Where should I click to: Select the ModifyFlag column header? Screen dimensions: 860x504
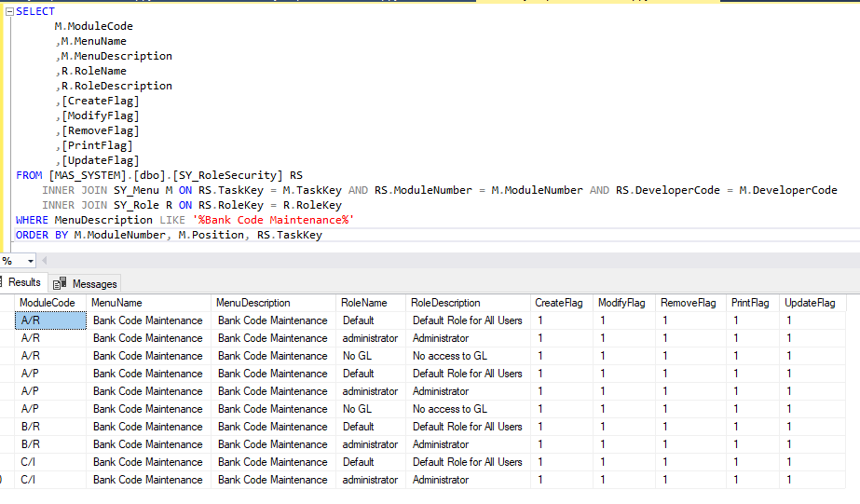tap(624, 303)
